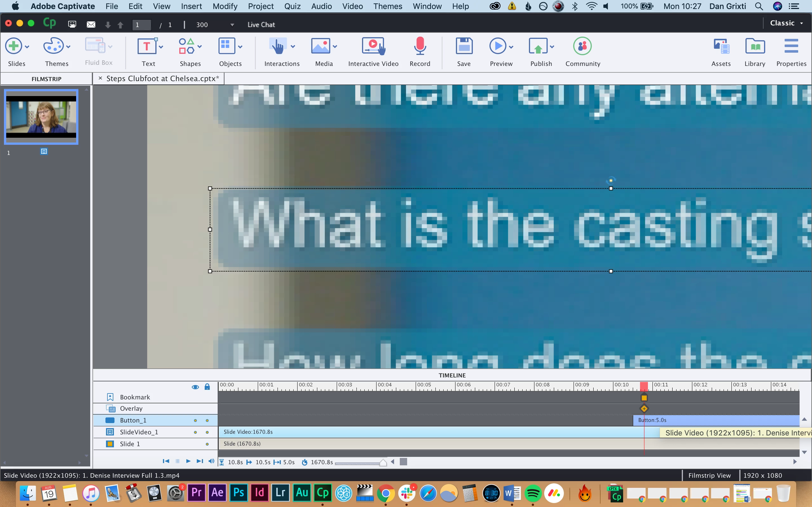Click the Publish icon
Screen dimensions: 812x507
538,46
